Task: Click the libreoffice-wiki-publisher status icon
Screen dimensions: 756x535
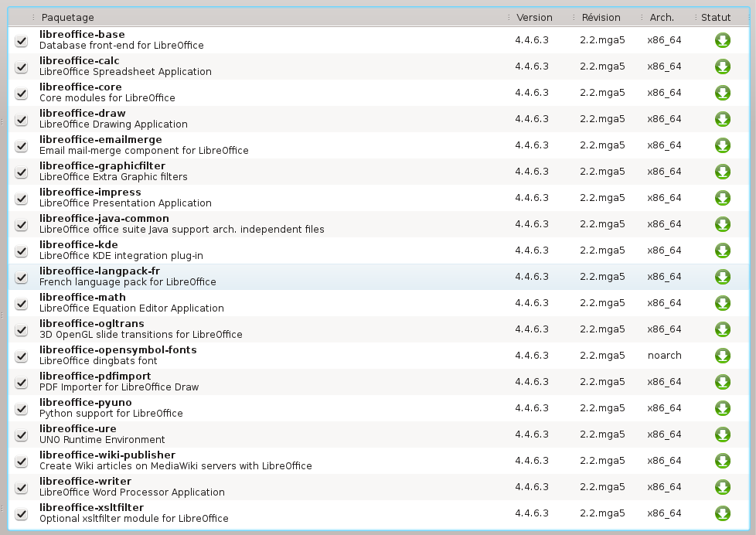Action: tap(722, 461)
